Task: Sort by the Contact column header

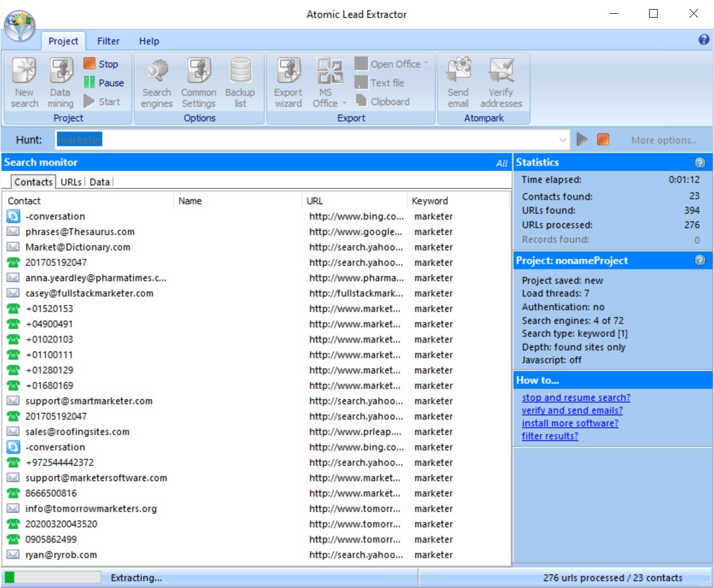Action: (x=88, y=201)
